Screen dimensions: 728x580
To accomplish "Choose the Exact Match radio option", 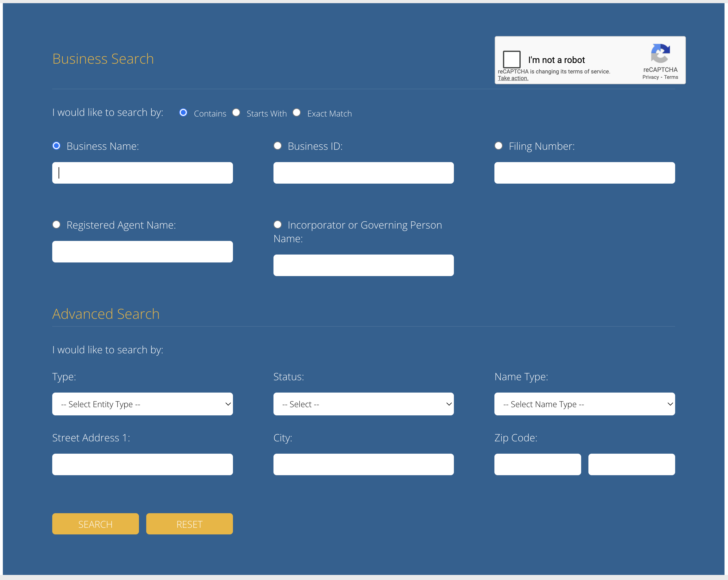I will click(x=297, y=112).
